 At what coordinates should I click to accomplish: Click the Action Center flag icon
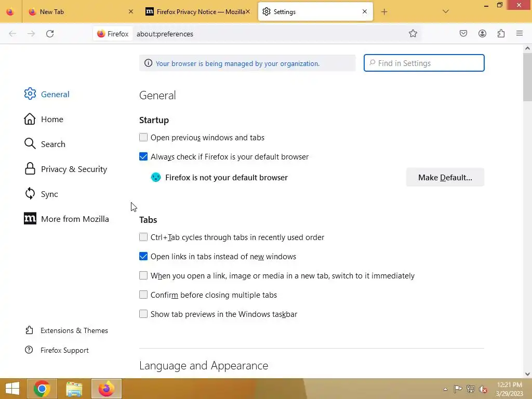tap(458, 389)
